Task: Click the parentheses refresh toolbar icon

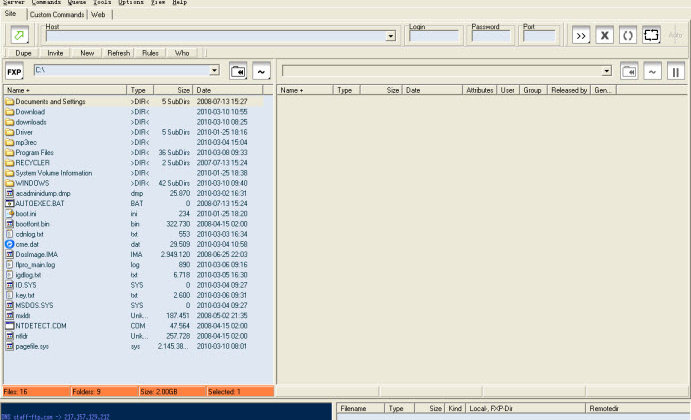Action: (x=627, y=35)
